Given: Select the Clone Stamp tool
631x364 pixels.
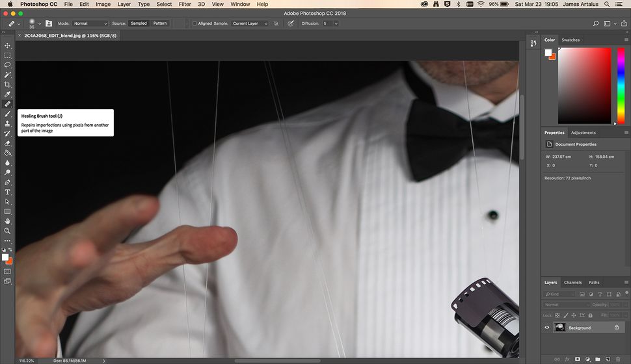Looking at the screenshot, I should tap(7, 123).
